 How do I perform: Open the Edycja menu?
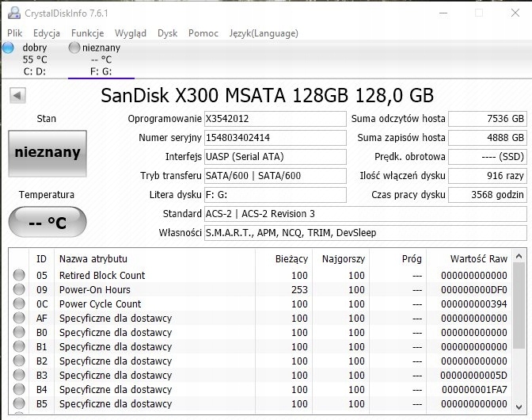point(47,33)
